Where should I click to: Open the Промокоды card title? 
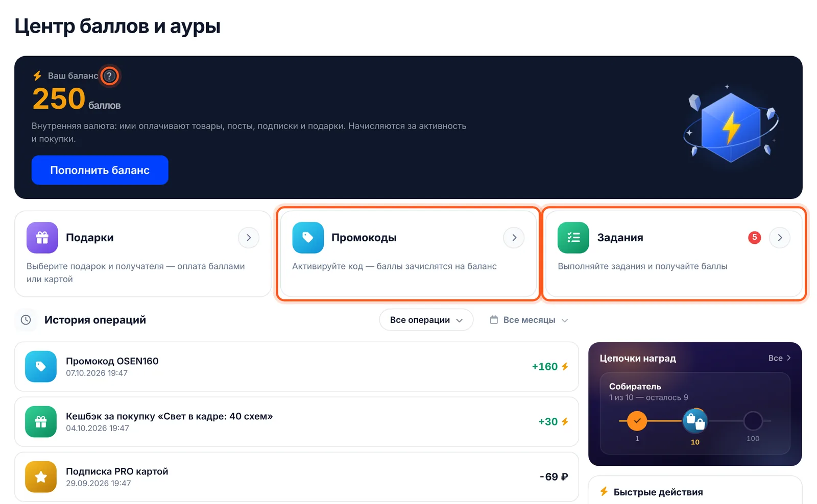[364, 238]
